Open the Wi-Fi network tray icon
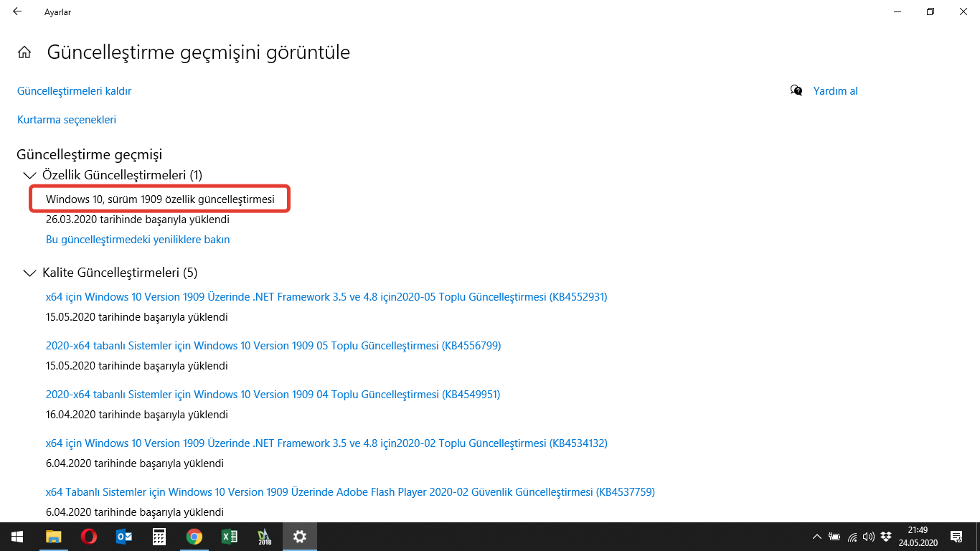The image size is (980, 551). coord(852,537)
